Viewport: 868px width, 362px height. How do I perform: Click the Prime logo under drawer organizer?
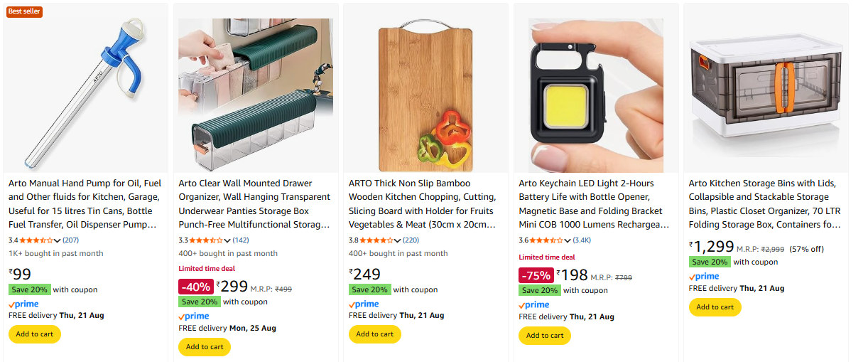pos(193,316)
